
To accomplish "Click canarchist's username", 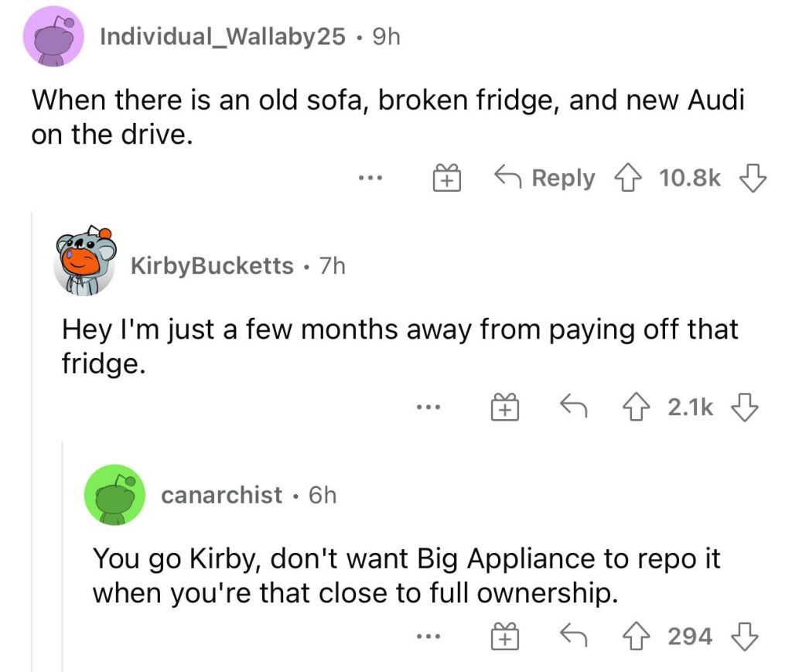I will click(222, 496).
